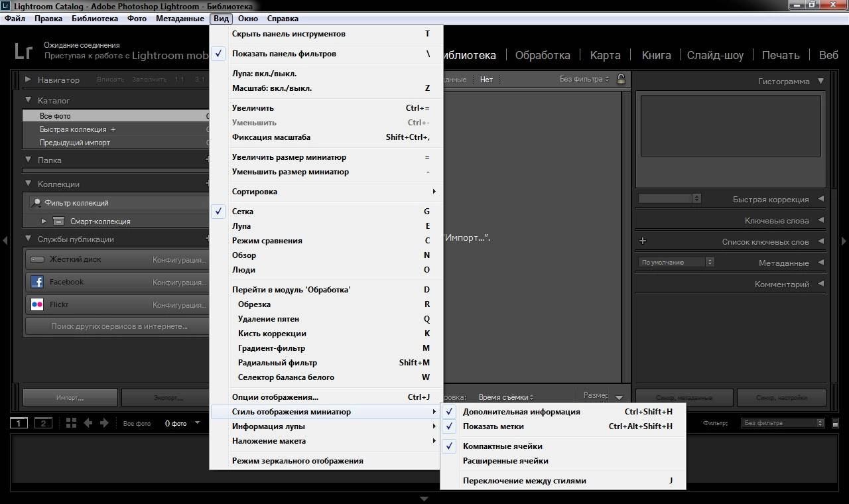This screenshot has height=504, width=849.
Task: Switch to the 'Печать' module
Action: [781, 55]
